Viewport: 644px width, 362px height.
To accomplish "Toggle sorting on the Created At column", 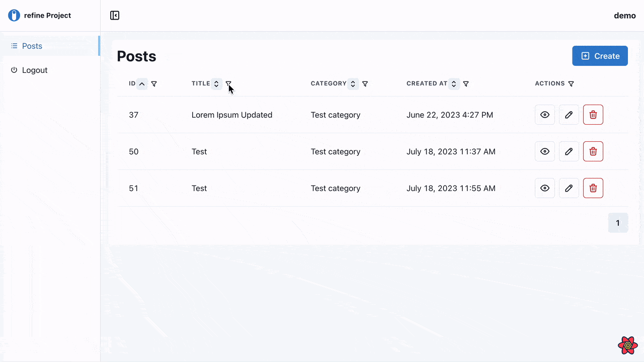I will 454,84.
